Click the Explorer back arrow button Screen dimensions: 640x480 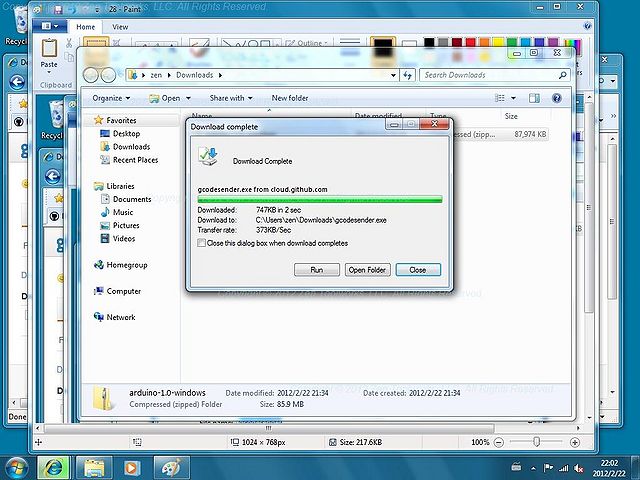(91, 75)
